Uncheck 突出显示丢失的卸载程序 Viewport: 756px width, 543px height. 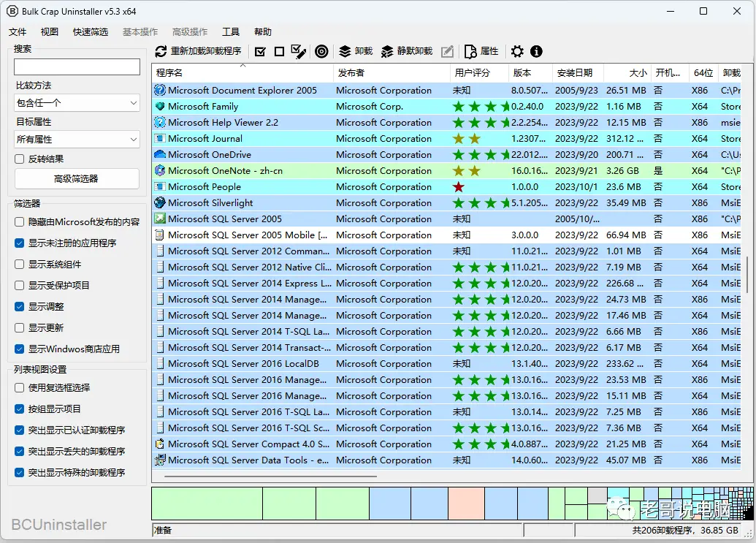tap(19, 452)
